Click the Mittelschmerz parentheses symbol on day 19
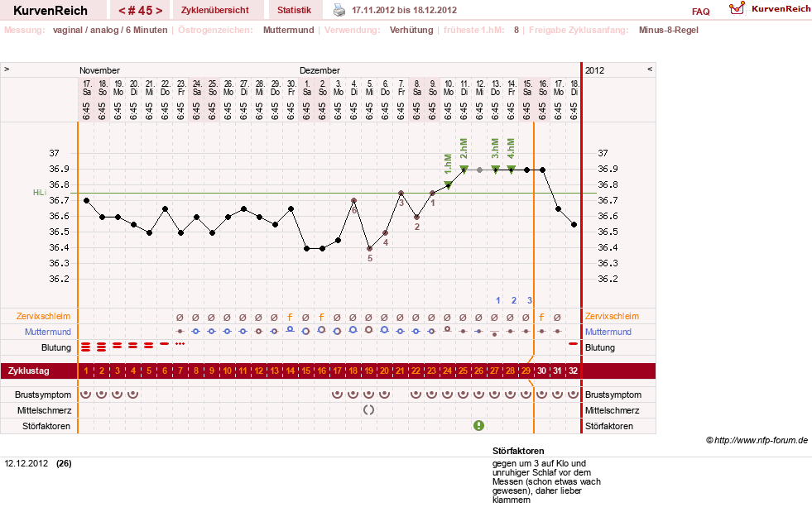 coord(368,410)
